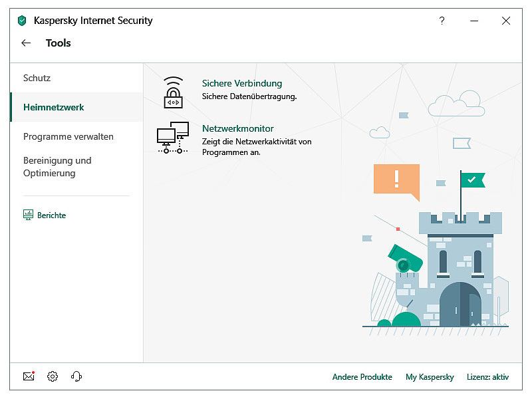Open the My Kaspersky link
The height and width of the screenshot is (399, 532).
(x=430, y=377)
